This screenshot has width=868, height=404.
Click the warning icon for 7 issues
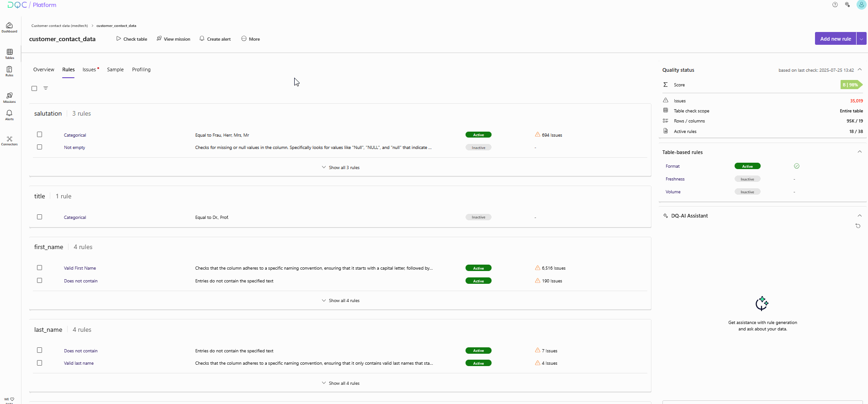click(538, 351)
